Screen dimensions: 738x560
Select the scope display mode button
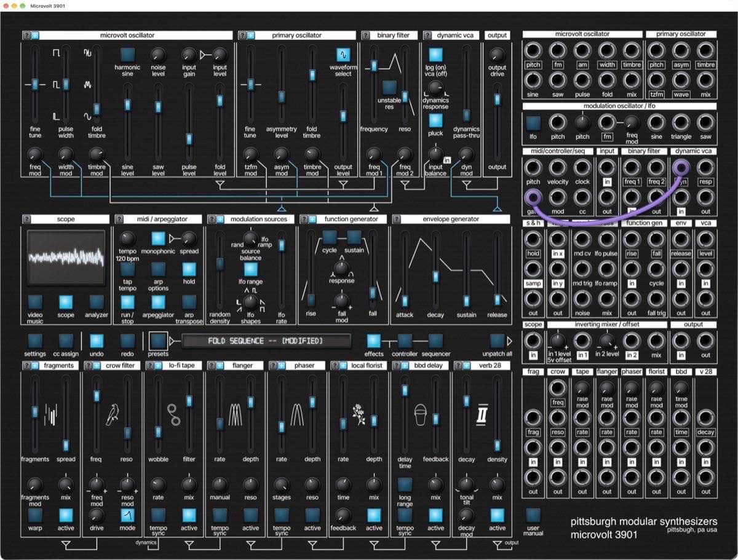click(x=66, y=301)
